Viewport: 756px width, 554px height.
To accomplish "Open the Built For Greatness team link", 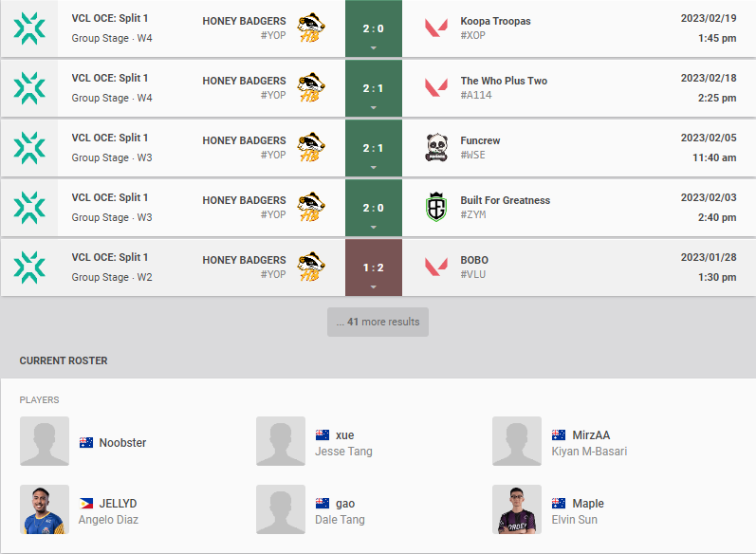I will pos(505,200).
